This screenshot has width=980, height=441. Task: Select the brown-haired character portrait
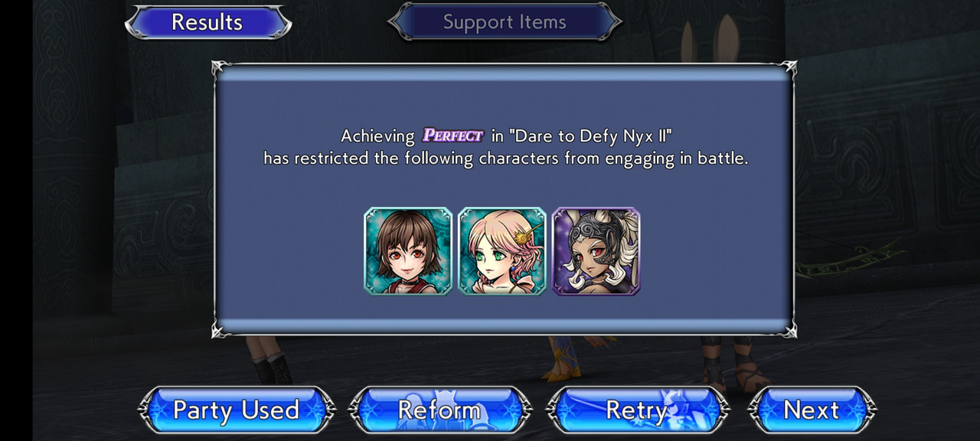click(x=408, y=251)
